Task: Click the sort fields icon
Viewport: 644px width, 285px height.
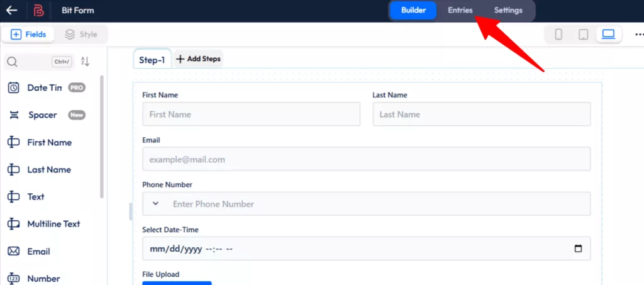Action: (86, 62)
